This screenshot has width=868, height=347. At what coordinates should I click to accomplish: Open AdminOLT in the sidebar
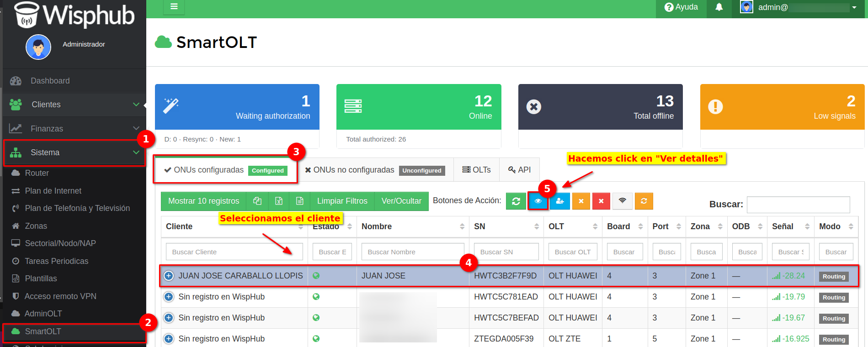[43, 314]
